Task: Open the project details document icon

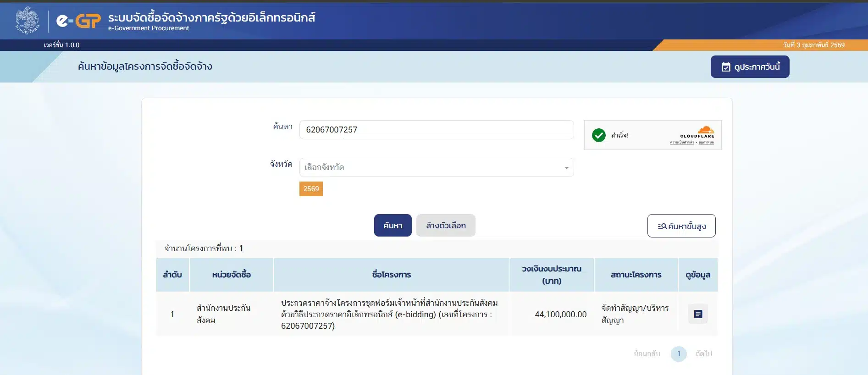Action: (698, 314)
